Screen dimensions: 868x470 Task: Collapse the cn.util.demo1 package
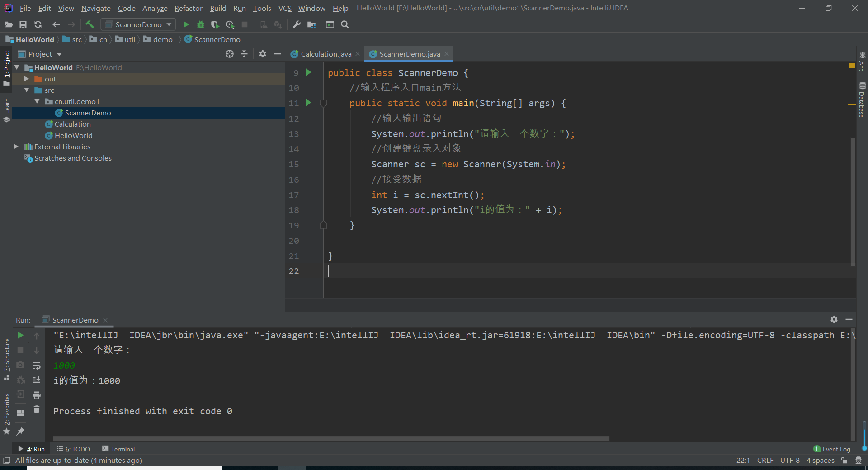(x=37, y=101)
